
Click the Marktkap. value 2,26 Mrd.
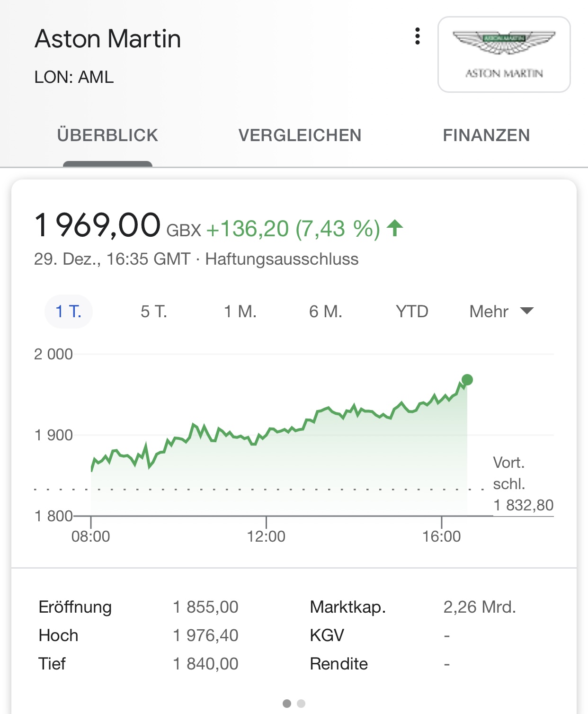tap(479, 607)
